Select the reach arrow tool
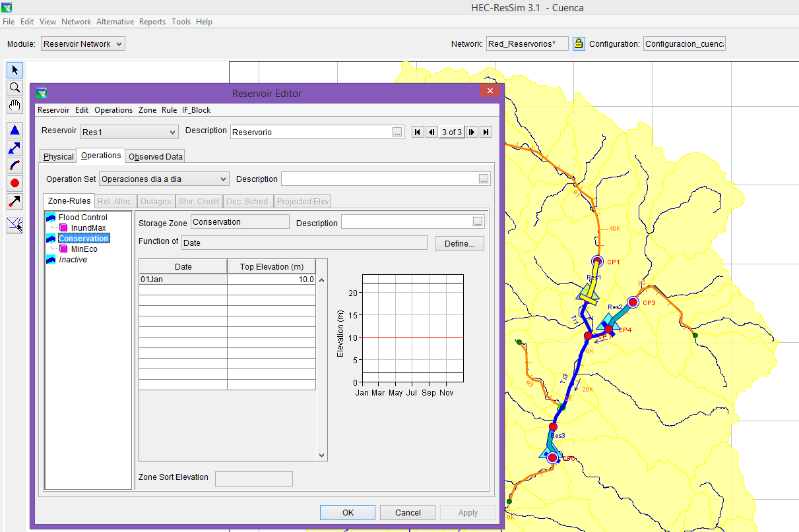Viewport: 799px width, 532px height. [15, 148]
